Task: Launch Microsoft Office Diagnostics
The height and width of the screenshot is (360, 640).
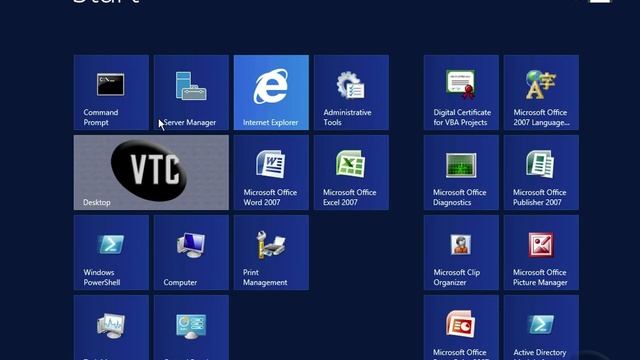Action: 461,172
